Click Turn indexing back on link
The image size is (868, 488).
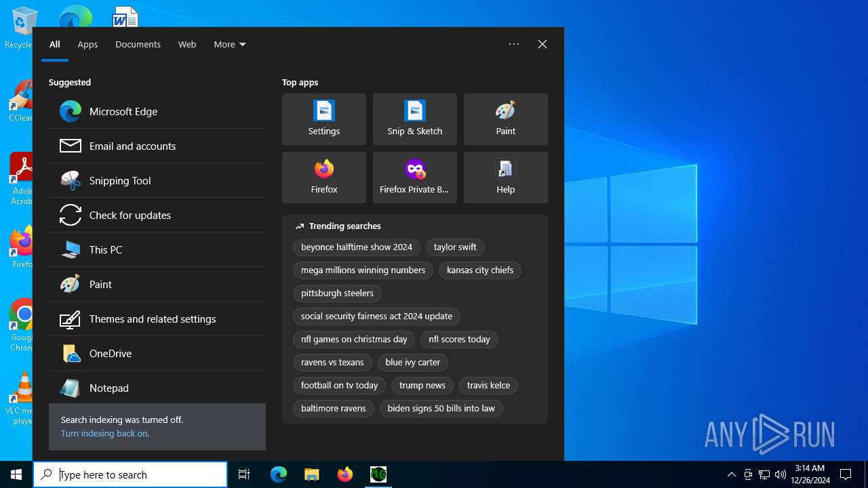(105, 434)
